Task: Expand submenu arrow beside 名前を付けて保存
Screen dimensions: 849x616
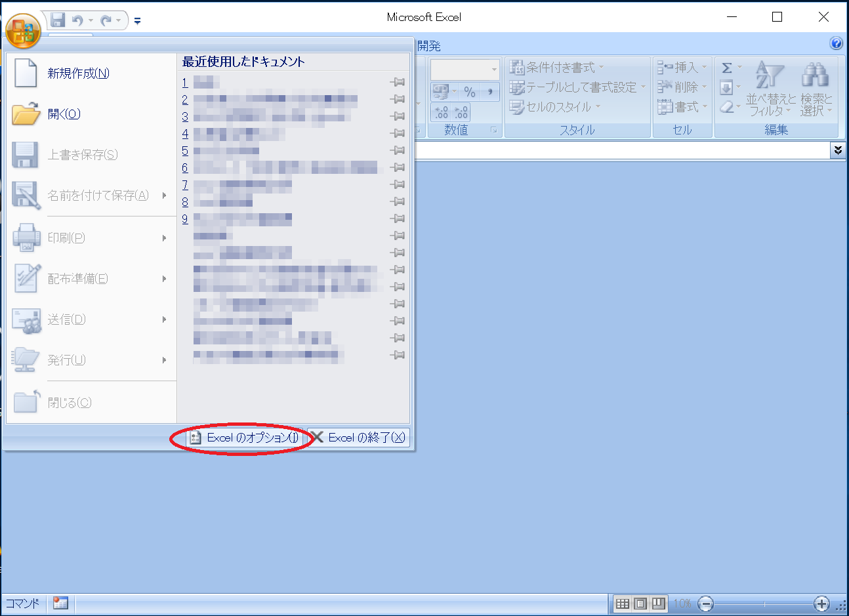Action: pyautogui.click(x=165, y=195)
